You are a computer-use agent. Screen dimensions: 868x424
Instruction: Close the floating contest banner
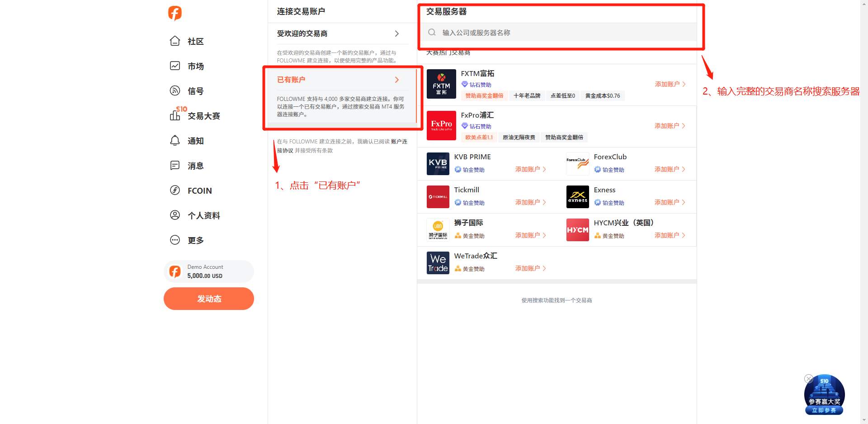click(809, 379)
